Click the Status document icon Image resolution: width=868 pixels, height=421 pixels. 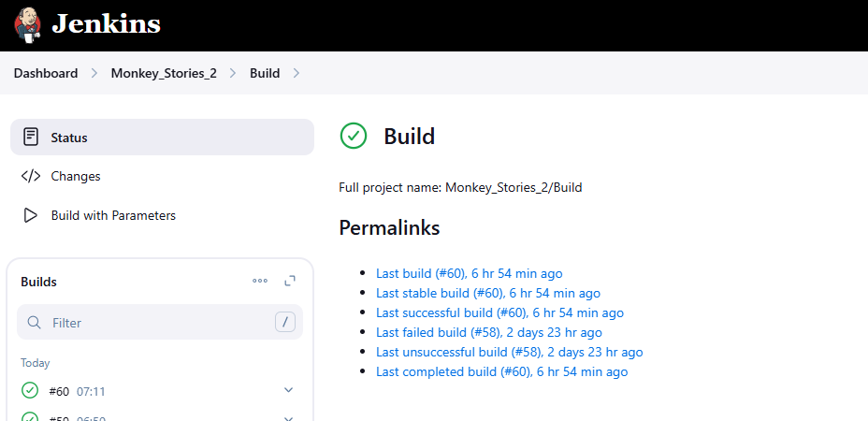point(31,137)
